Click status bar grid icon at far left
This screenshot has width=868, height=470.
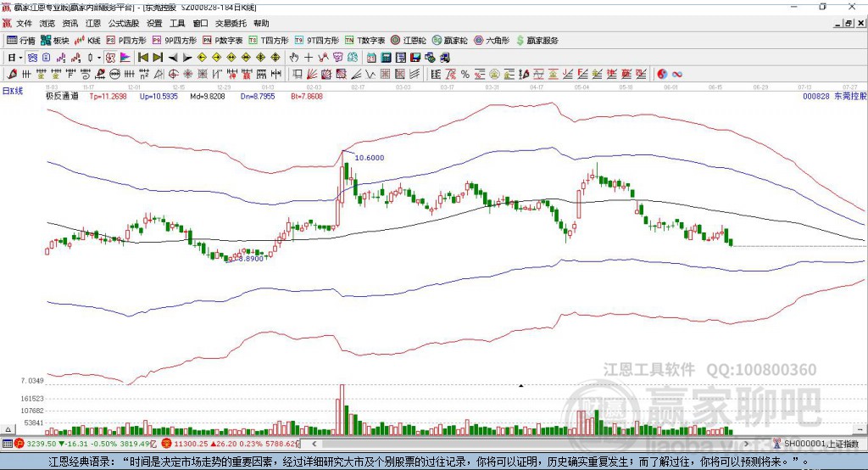[x=7, y=444]
